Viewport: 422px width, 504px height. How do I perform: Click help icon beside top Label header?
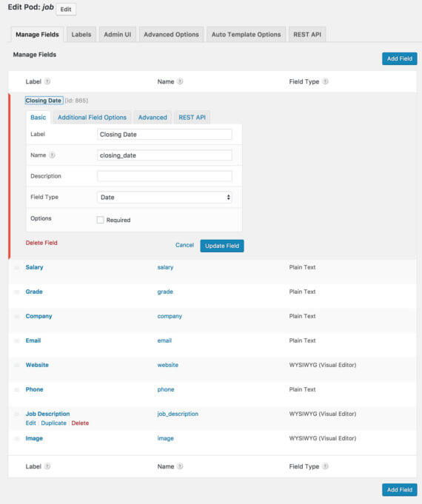click(47, 81)
